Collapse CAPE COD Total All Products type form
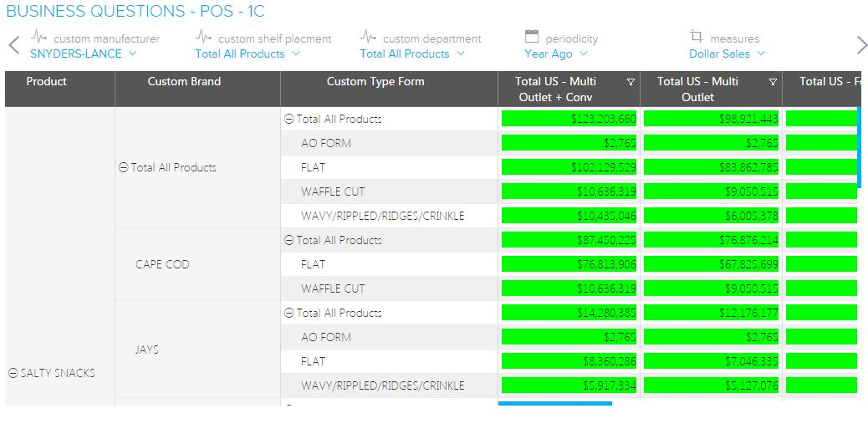The image size is (868, 439). pos(289,240)
